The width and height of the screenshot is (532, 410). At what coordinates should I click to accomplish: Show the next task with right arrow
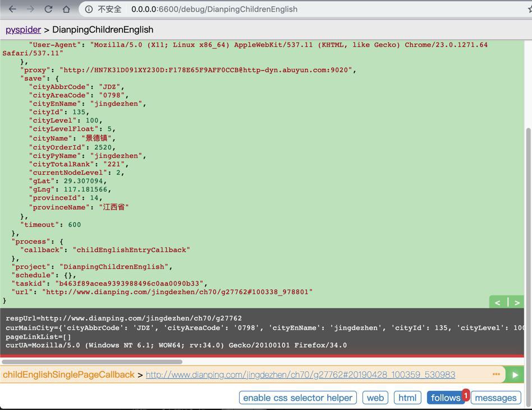tap(517, 302)
